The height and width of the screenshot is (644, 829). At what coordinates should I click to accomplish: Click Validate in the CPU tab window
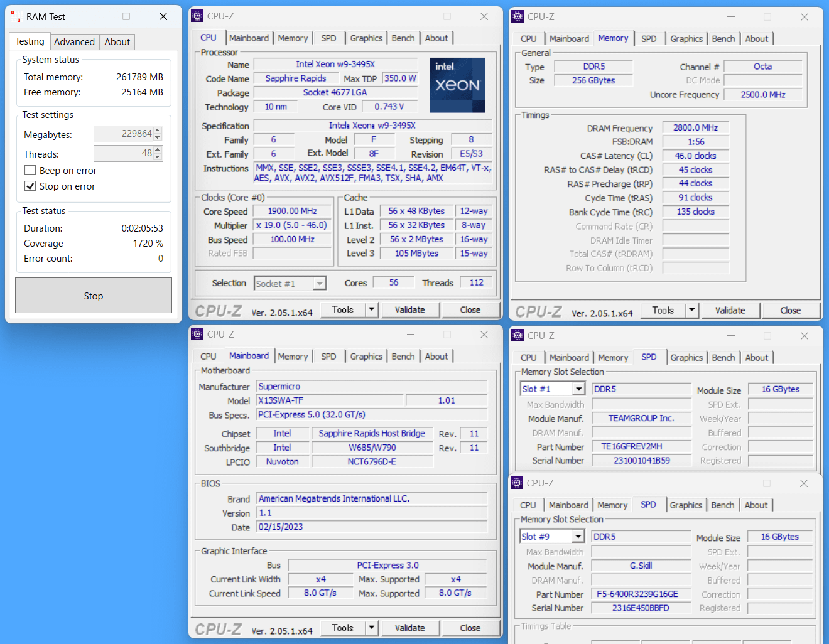409,309
